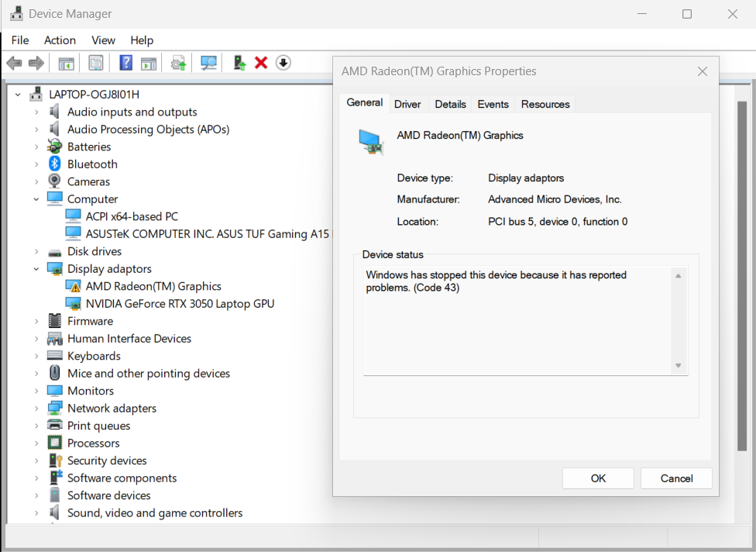Expand the Monitors category
The height and width of the screenshot is (552, 756).
tap(36, 391)
